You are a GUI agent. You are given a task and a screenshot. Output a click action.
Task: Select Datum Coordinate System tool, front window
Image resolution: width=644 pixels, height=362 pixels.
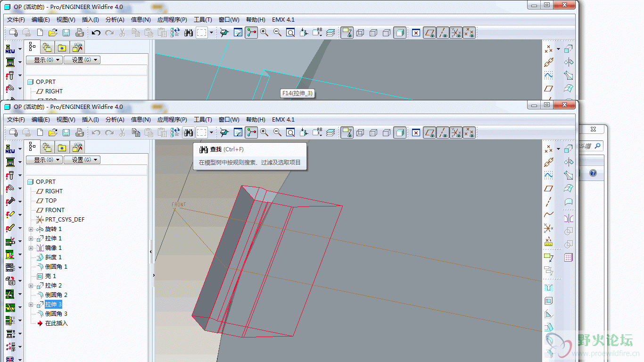point(548,228)
